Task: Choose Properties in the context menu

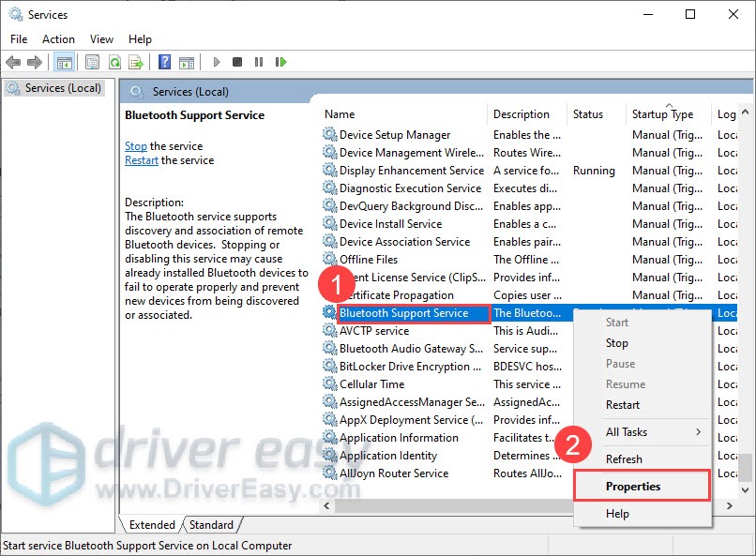Action: tap(633, 486)
